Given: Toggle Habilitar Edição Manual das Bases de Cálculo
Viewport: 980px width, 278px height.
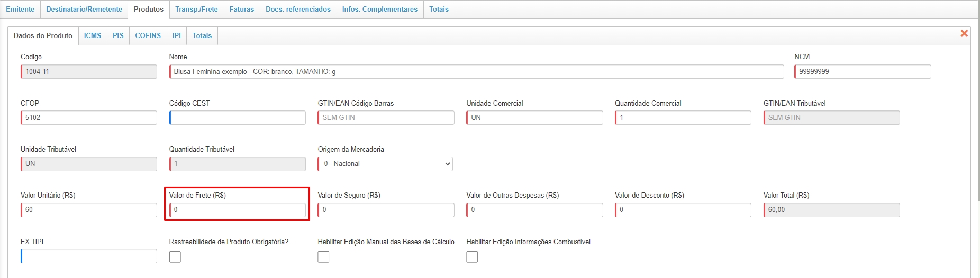Looking at the screenshot, I should click(x=323, y=256).
